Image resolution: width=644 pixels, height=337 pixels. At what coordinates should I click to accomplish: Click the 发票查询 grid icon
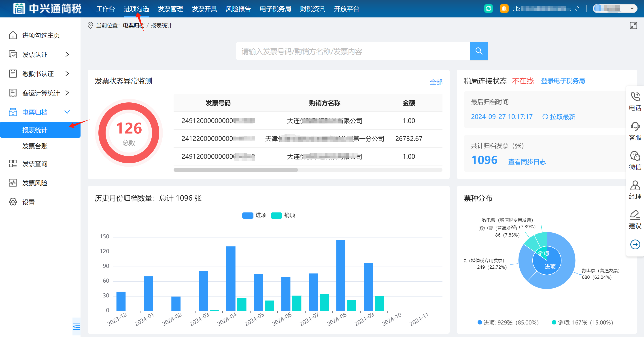click(x=13, y=164)
